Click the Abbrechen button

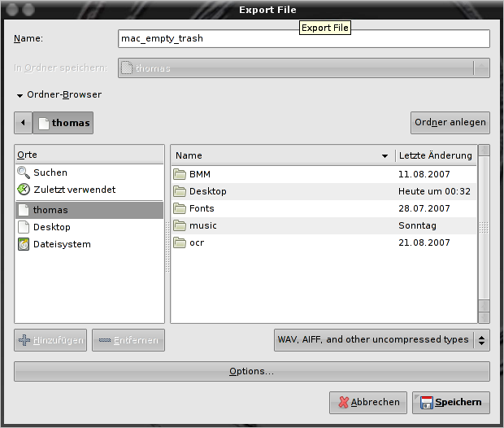click(368, 403)
